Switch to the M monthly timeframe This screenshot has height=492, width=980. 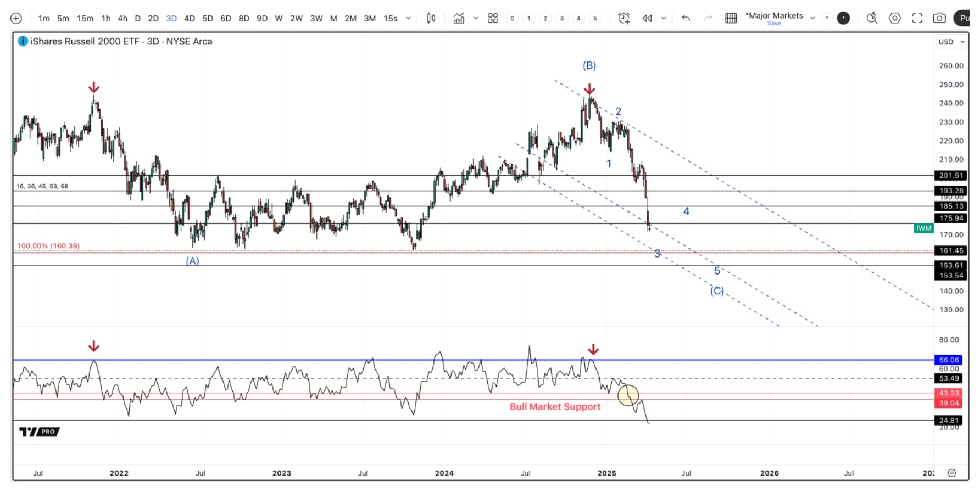[x=333, y=18]
